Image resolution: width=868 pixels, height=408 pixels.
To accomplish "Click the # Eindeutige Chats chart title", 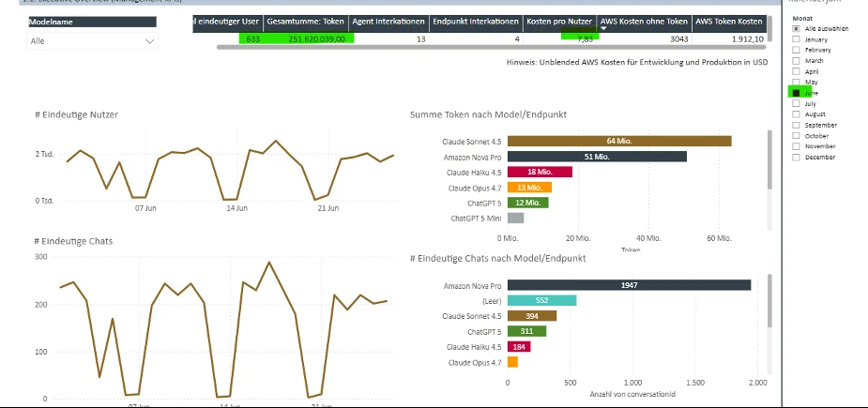I will tap(73, 241).
